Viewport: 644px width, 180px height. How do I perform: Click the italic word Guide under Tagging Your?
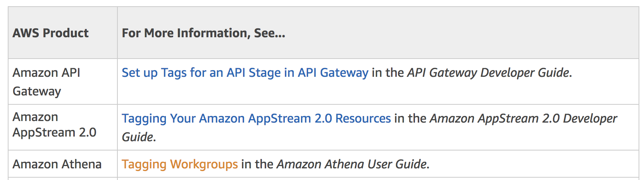(x=138, y=137)
